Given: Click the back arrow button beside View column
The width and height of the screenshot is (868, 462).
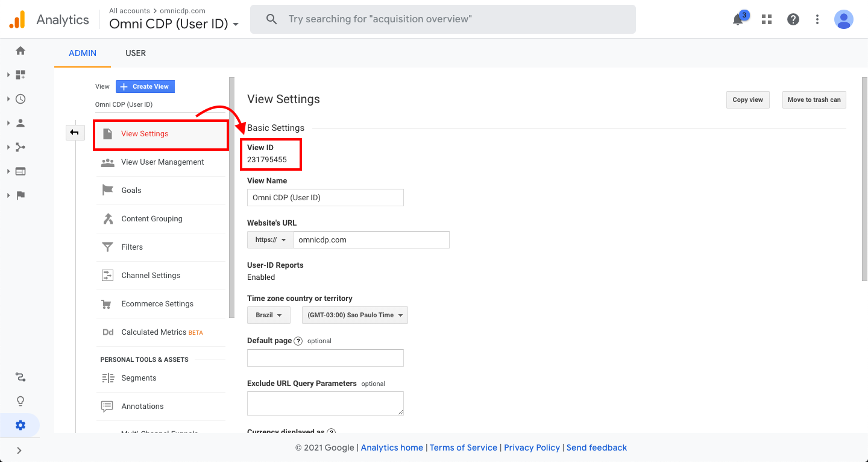Looking at the screenshot, I should 75,132.
